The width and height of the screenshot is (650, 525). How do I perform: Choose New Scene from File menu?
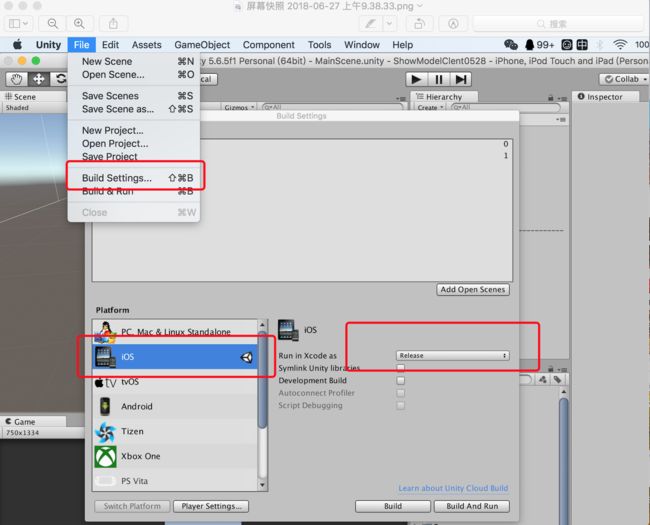(x=134, y=61)
